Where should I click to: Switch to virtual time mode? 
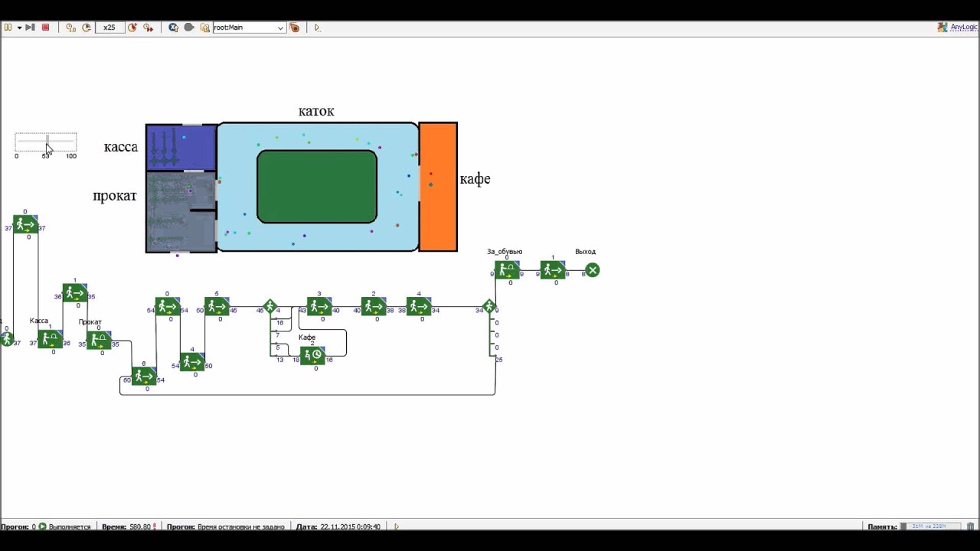click(x=148, y=28)
